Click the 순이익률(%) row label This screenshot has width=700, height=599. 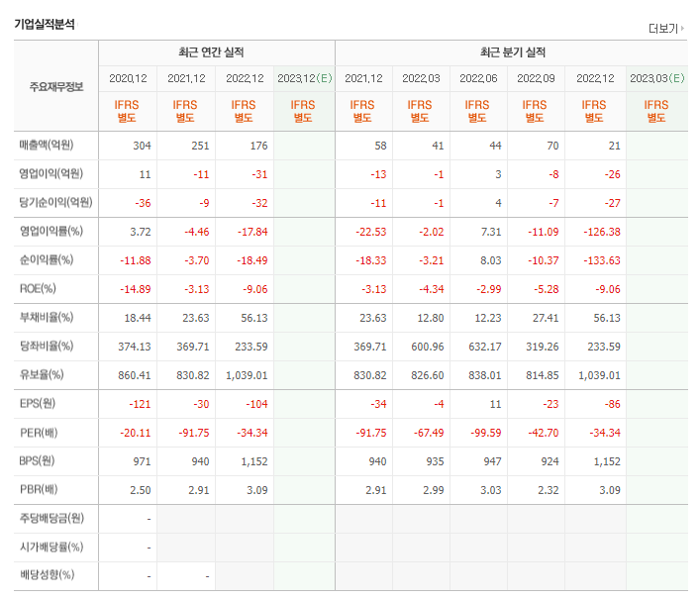(x=46, y=259)
